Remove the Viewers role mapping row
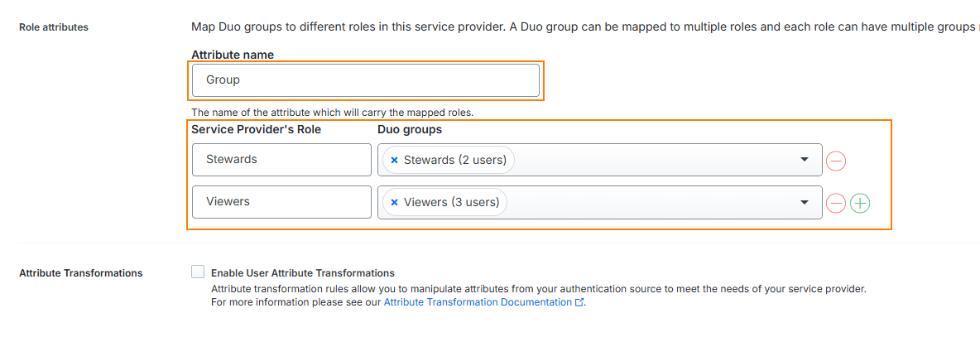 pos(836,203)
